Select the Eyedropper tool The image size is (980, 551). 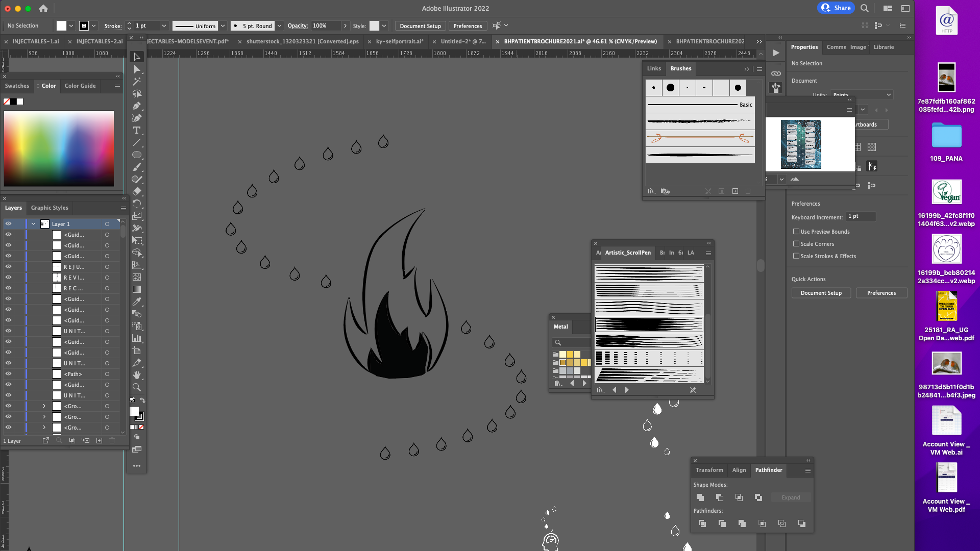click(137, 302)
